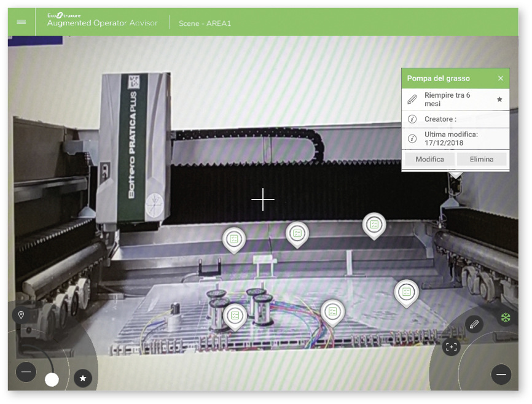Close the Pompa del grasso popup
Image resolution: width=532 pixels, height=404 pixels.
point(500,79)
